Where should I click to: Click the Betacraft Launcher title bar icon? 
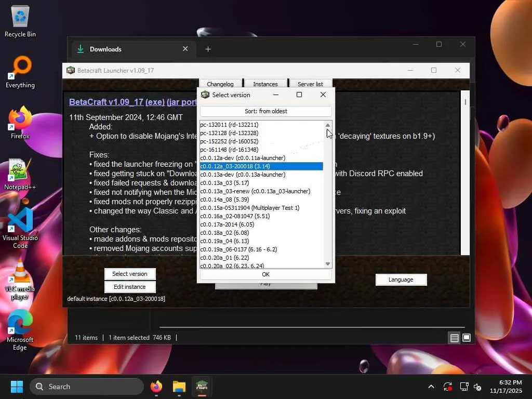pos(71,70)
